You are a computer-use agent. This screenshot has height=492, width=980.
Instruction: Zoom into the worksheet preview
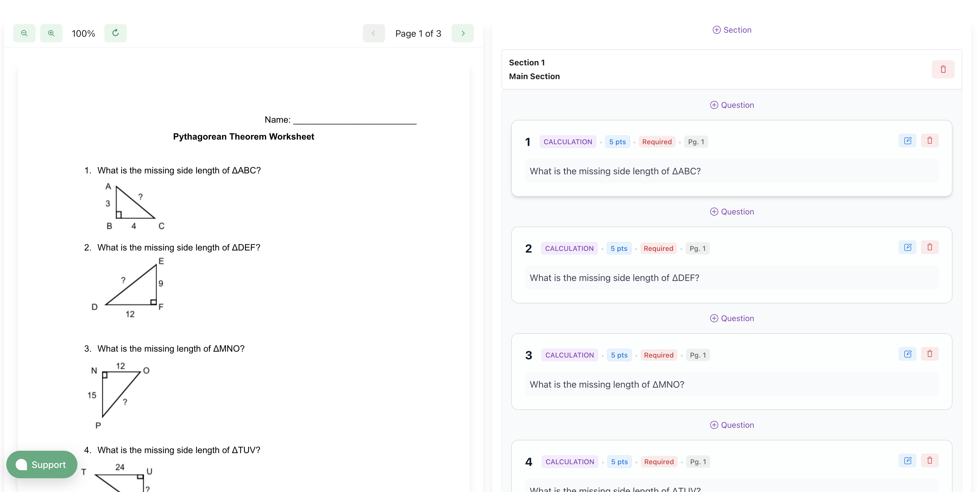(x=51, y=33)
